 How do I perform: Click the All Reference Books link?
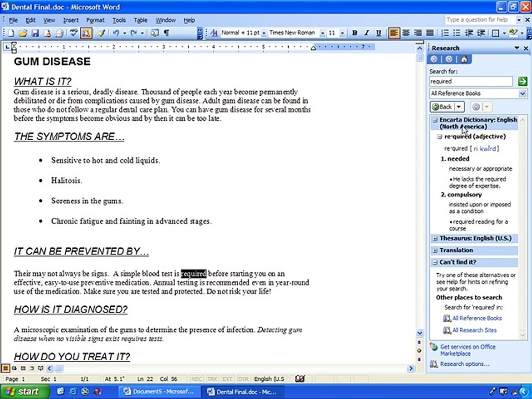point(477,318)
